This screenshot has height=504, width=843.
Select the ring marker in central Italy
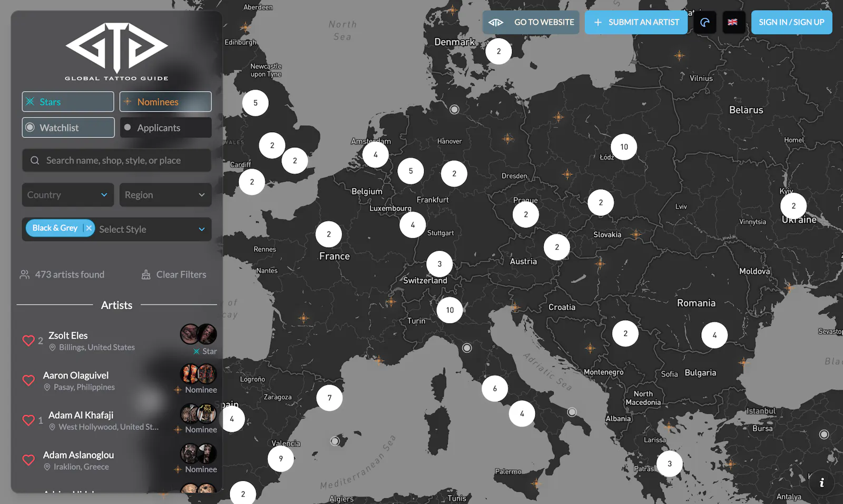(x=467, y=348)
